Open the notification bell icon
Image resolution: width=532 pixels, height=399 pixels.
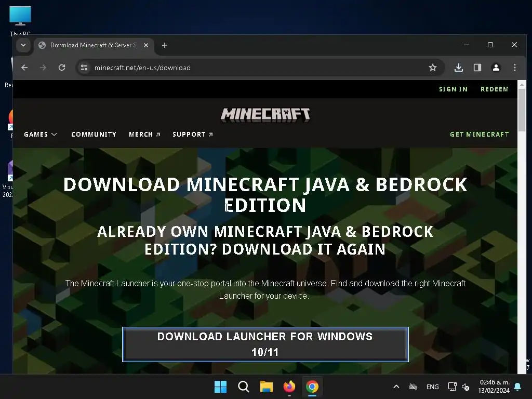click(x=518, y=387)
